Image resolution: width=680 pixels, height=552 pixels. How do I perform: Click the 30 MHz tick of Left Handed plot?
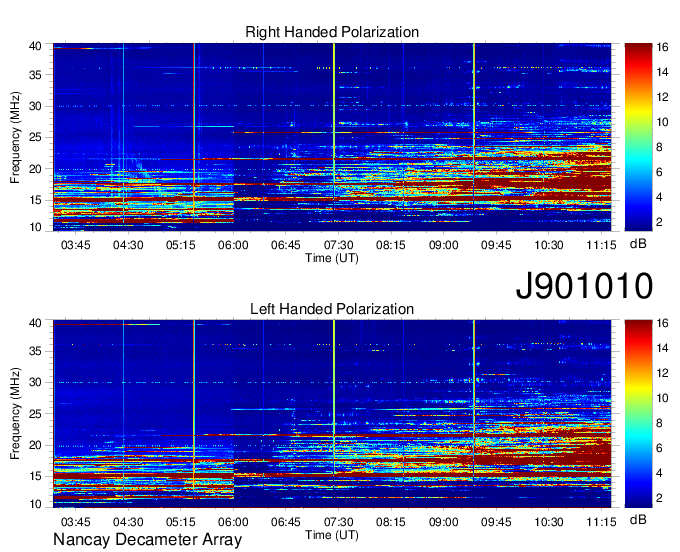coord(35,382)
